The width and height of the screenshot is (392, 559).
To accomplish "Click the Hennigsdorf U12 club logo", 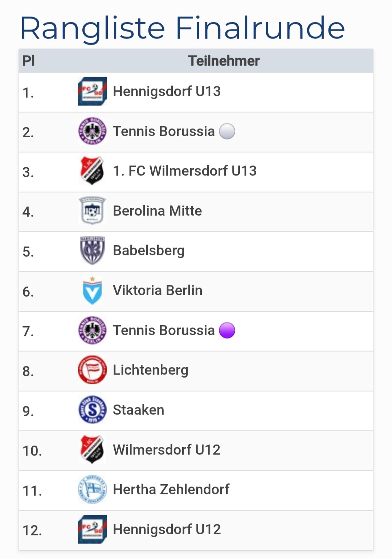I will pos(92,529).
